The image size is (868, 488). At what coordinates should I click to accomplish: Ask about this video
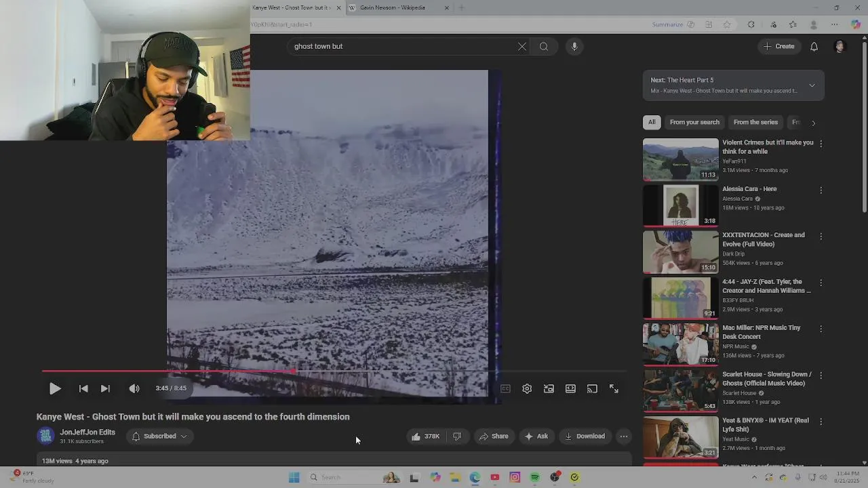[536, 436]
